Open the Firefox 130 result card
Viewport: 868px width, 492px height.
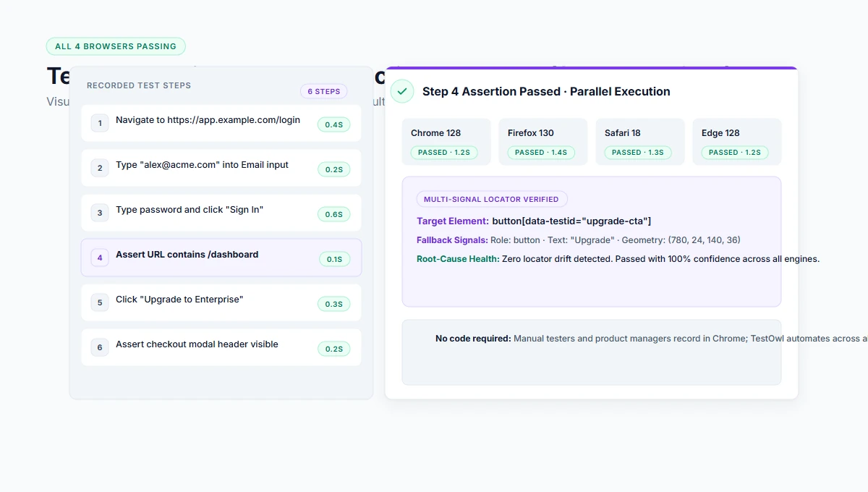(x=543, y=142)
